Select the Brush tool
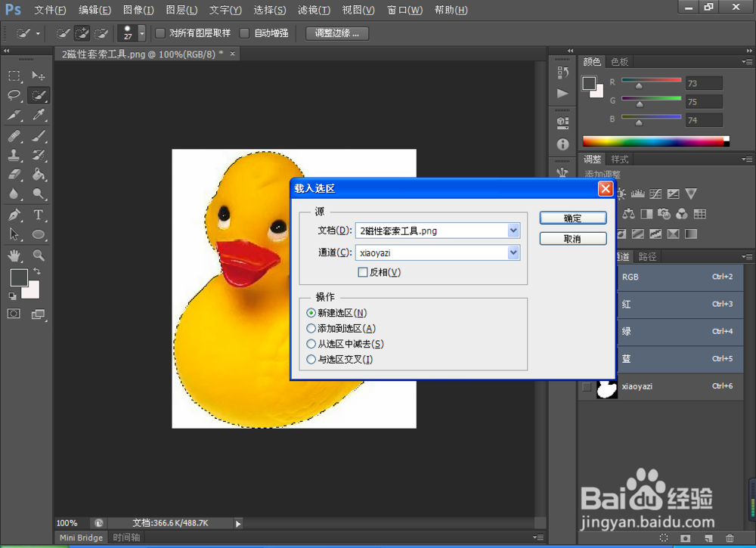Viewport: 756px width, 548px height. point(38,135)
